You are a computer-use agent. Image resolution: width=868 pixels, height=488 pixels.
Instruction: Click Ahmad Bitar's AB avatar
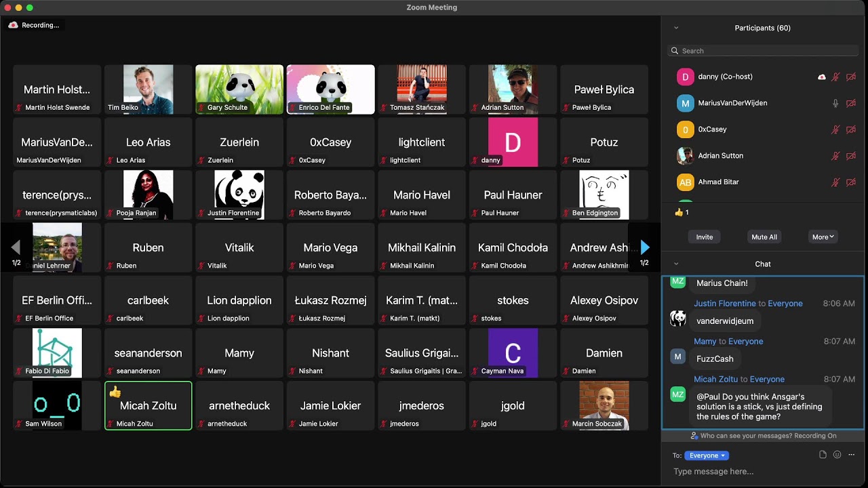(x=685, y=182)
